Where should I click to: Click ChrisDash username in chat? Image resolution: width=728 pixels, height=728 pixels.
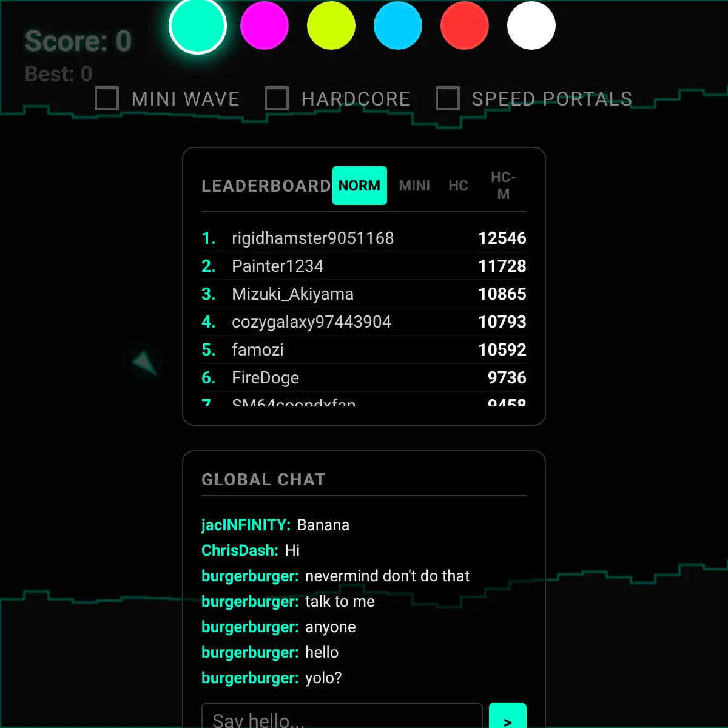pyautogui.click(x=240, y=551)
